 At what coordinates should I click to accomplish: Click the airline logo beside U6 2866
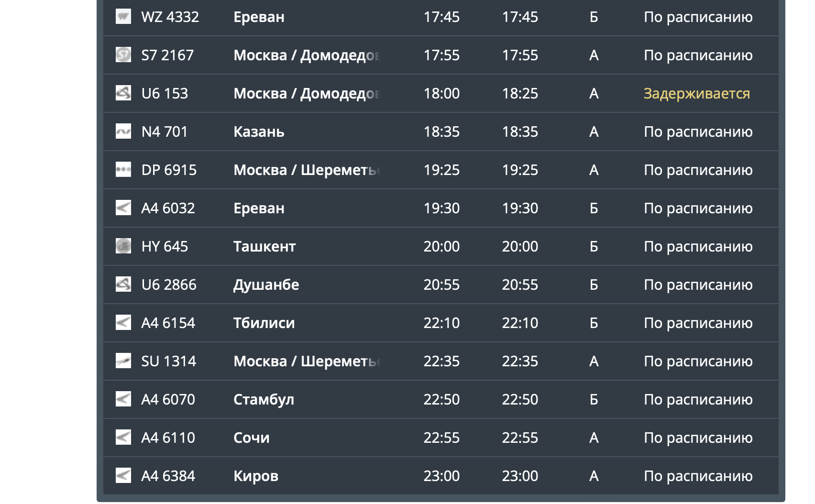[123, 285]
